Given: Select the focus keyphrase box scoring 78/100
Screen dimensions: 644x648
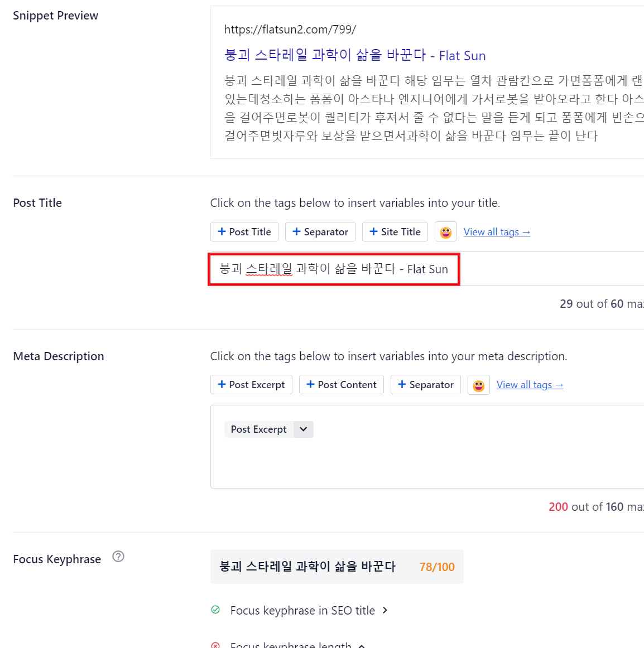Looking at the screenshot, I should pyautogui.click(x=337, y=567).
